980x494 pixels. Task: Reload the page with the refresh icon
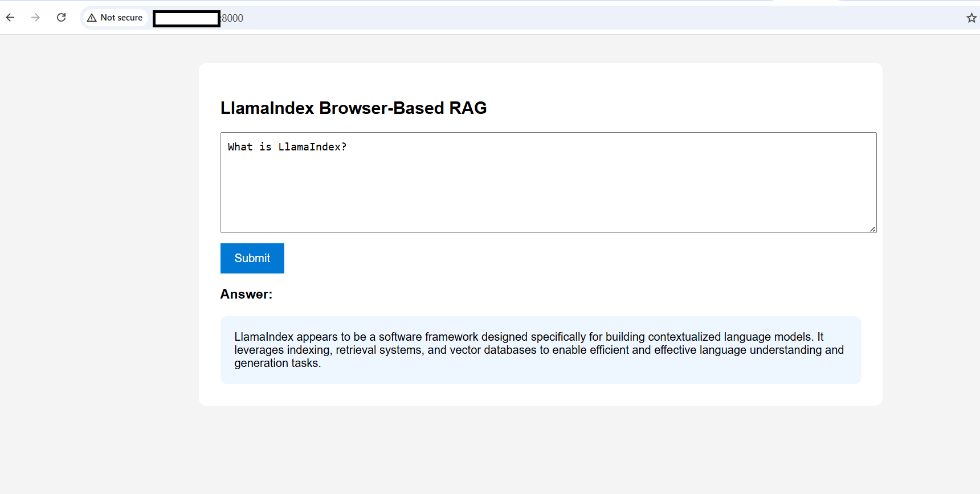[61, 18]
